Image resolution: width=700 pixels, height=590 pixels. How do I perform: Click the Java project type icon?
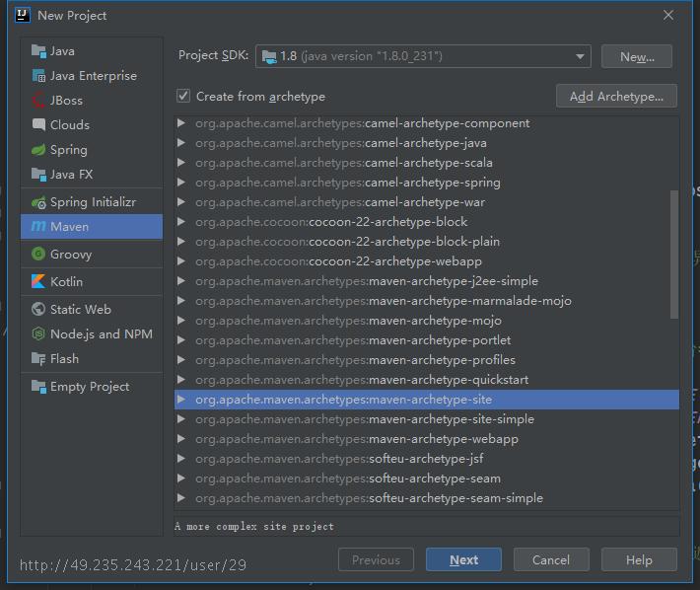point(38,51)
